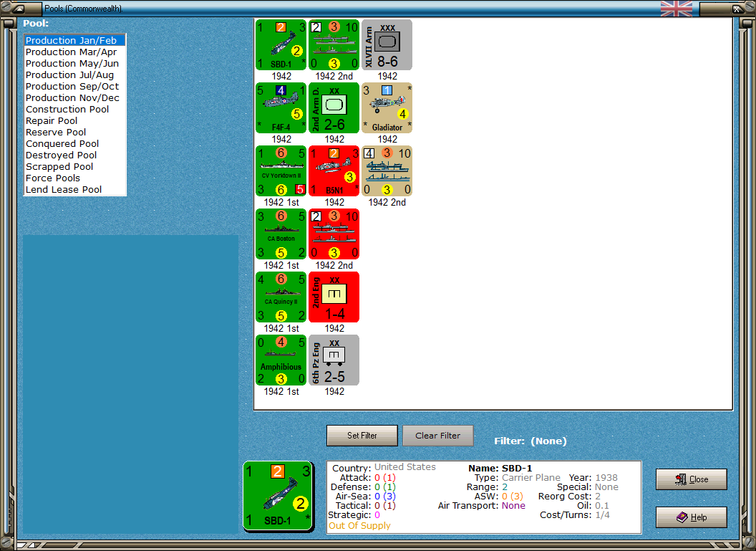Open the Destroyed Pool entry
Viewport: 756px width, 551px height.
pos(74,155)
